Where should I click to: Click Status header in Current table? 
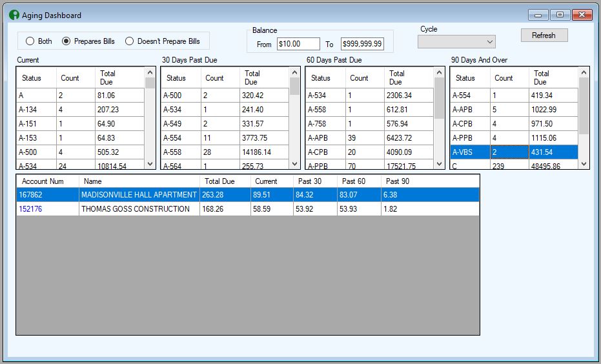click(x=36, y=78)
